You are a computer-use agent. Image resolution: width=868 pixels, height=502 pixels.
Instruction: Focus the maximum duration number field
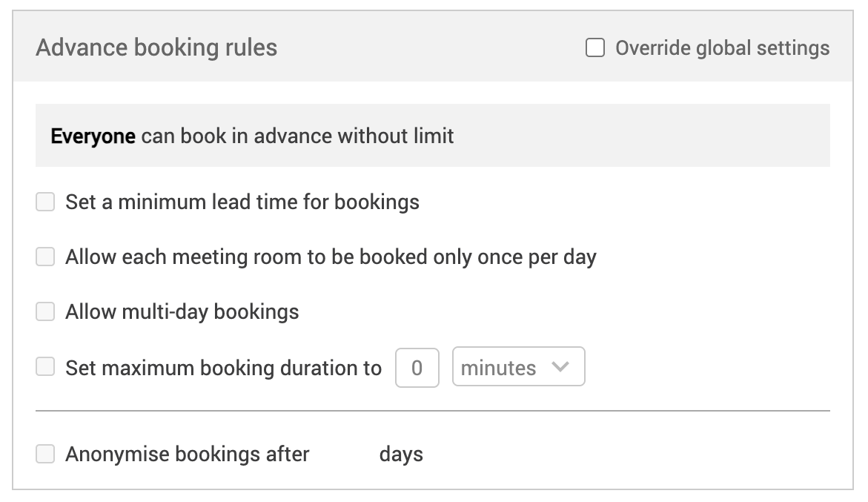coord(417,367)
